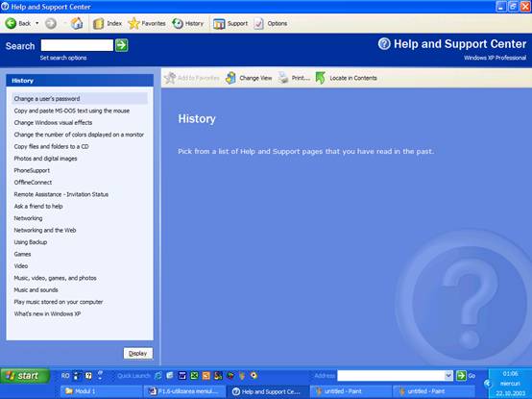Go to the Home page icon

[x=77, y=23]
